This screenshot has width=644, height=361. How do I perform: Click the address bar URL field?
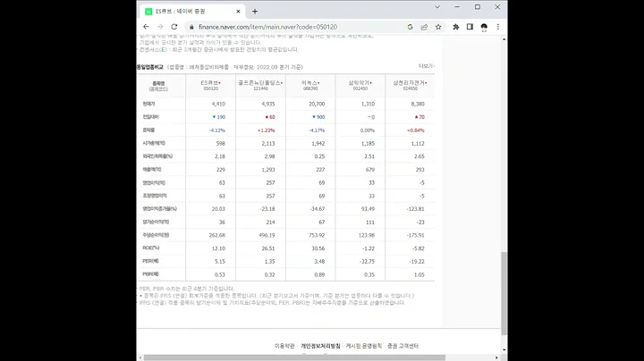click(267, 27)
